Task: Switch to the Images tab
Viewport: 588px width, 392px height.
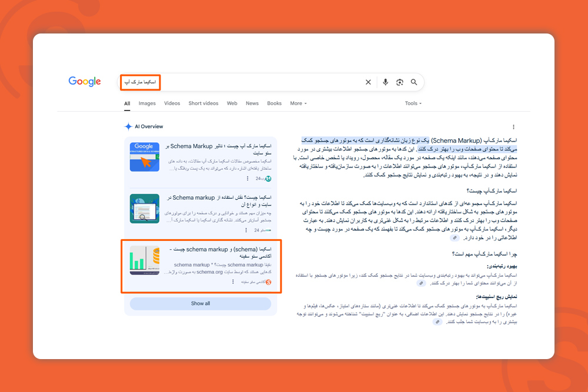Action: (x=147, y=103)
